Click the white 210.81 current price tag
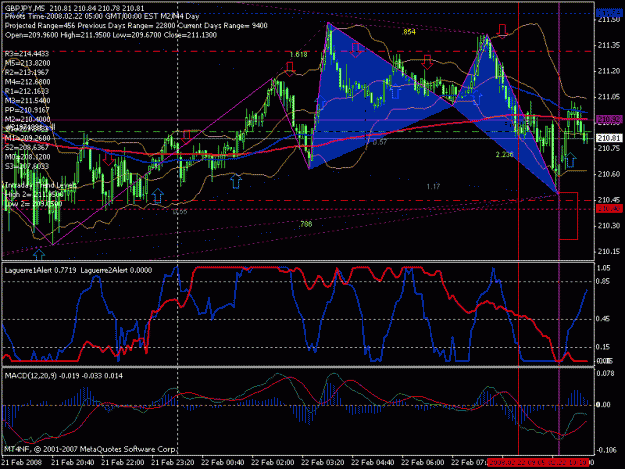This screenshot has height=469, width=625. [609, 138]
